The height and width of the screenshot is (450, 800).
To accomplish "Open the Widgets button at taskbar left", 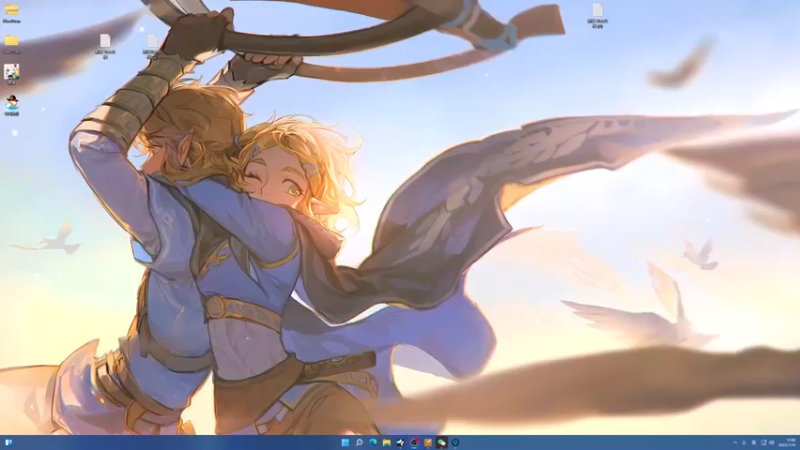I will pos(9,442).
